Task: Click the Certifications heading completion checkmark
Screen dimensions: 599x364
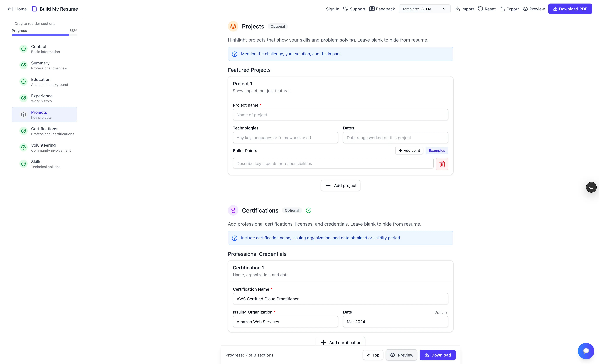Action: pos(308,210)
